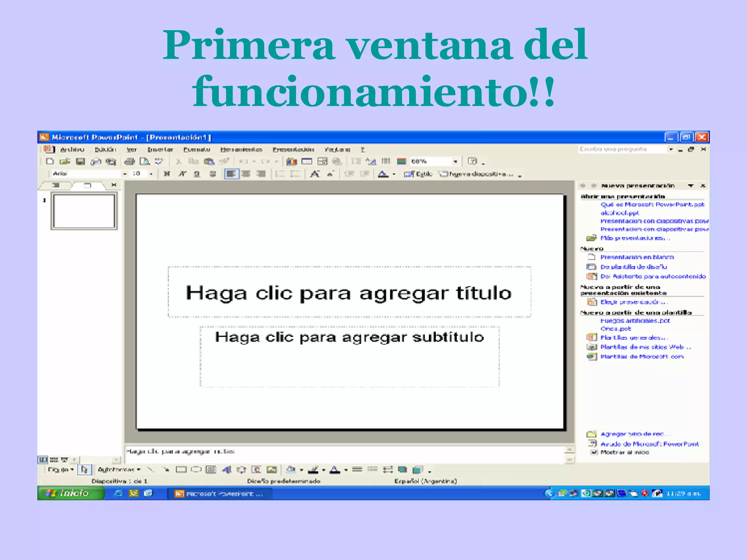Click the 'Ayuda de Microsoft PowerPoint' link
The image size is (747, 560).
650,444
